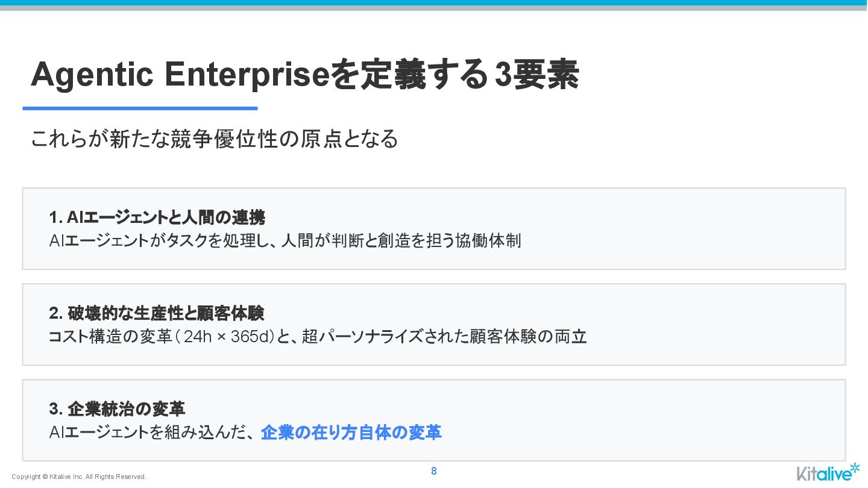The height and width of the screenshot is (488, 868).
Task: Click the blue highlighted text '企業の在り方自体の変革'
Action: tap(351, 433)
